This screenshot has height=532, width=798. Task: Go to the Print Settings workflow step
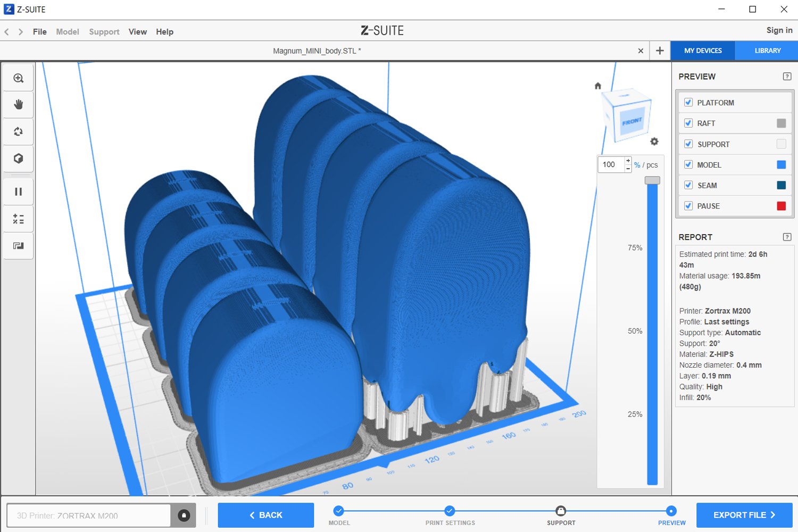(450, 516)
